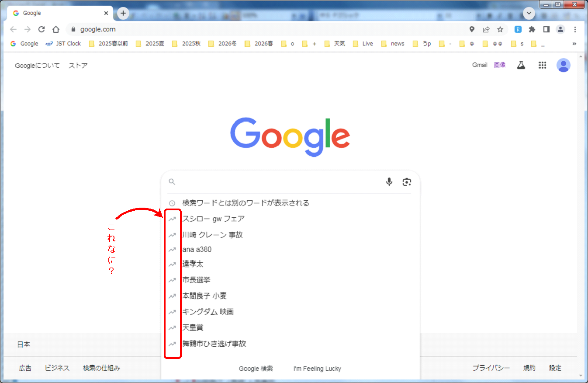
Task: Open Google Lens image search
Action: click(x=407, y=182)
